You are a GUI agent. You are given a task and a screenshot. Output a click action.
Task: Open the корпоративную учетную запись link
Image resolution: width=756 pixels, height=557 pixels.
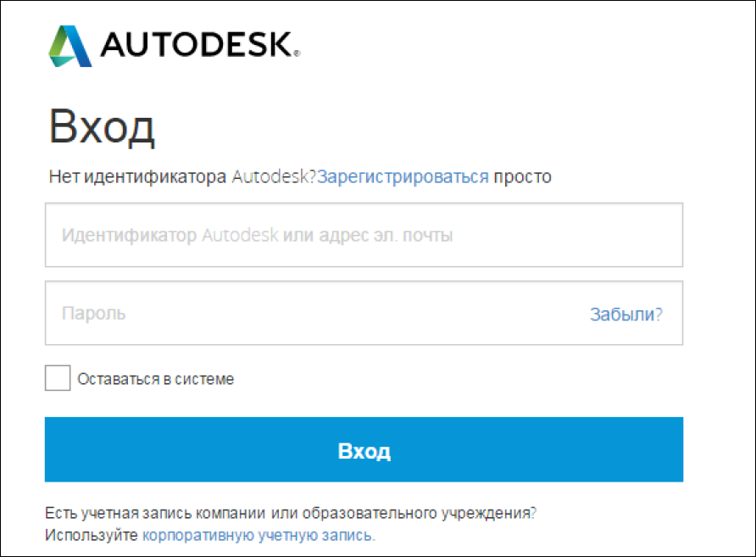tap(258, 535)
